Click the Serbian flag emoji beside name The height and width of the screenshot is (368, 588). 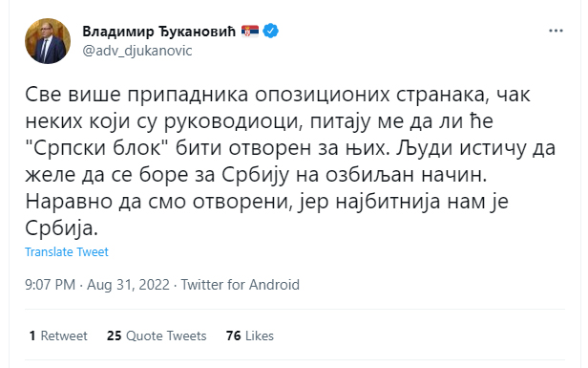click(x=250, y=31)
